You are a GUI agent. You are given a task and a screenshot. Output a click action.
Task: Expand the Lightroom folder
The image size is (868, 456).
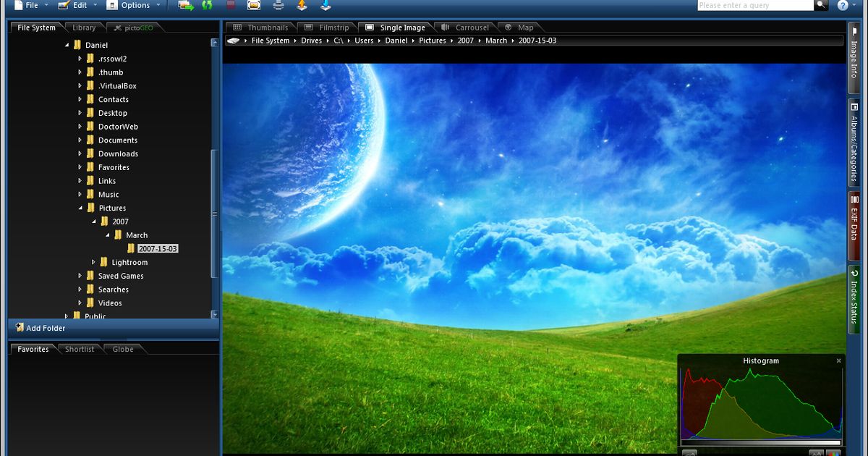coord(93,262)
